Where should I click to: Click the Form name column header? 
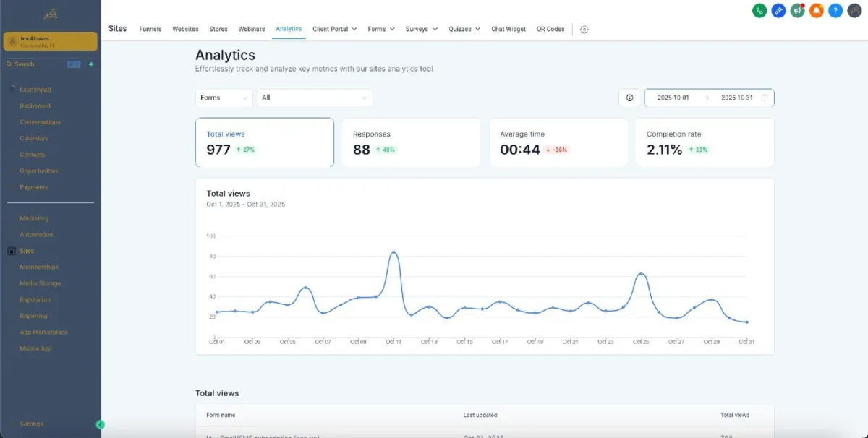pos(221,415)
